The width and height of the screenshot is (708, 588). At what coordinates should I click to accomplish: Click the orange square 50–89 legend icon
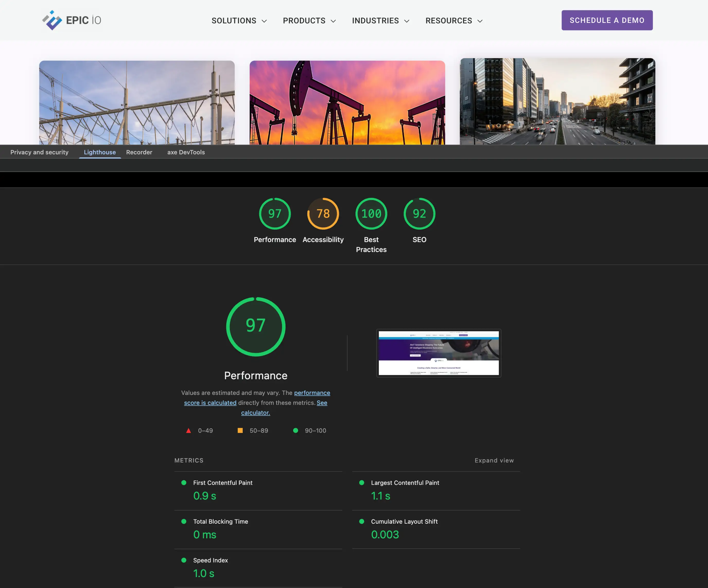240,430
